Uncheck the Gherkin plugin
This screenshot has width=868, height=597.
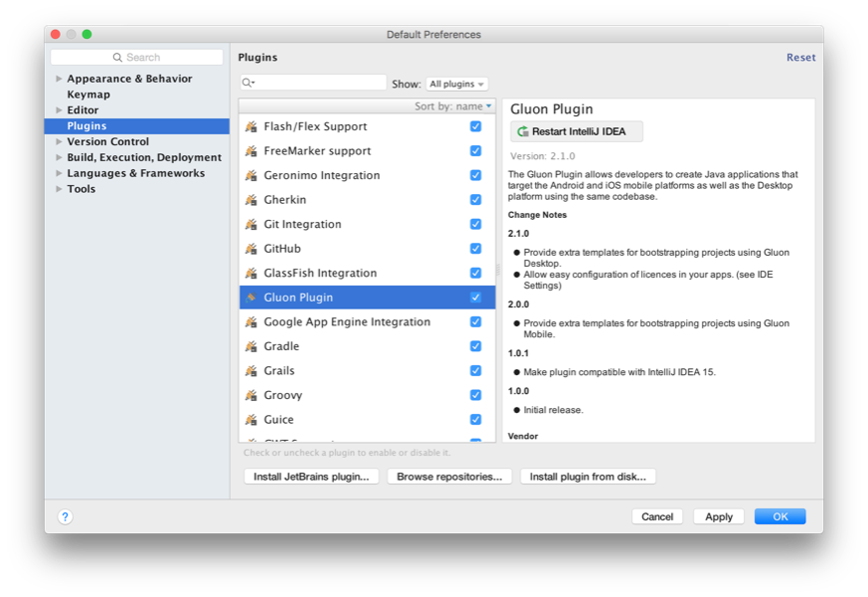pos(475,199)
